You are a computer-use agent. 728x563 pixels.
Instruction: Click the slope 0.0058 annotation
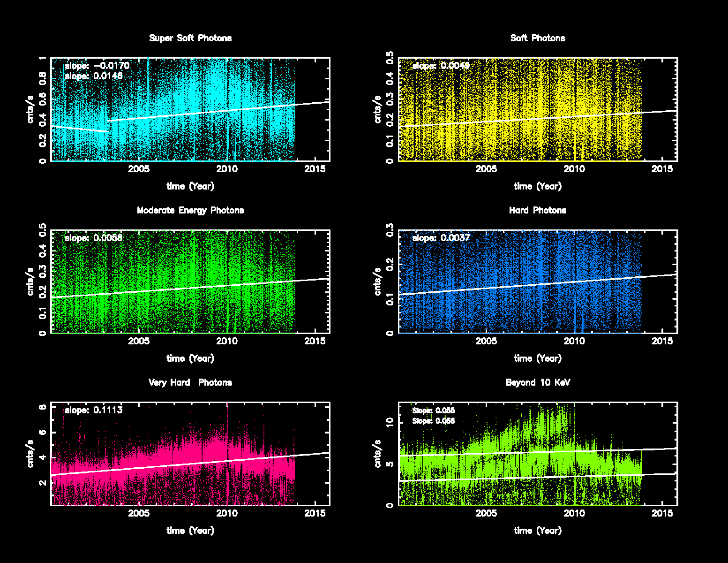point(94,238)
